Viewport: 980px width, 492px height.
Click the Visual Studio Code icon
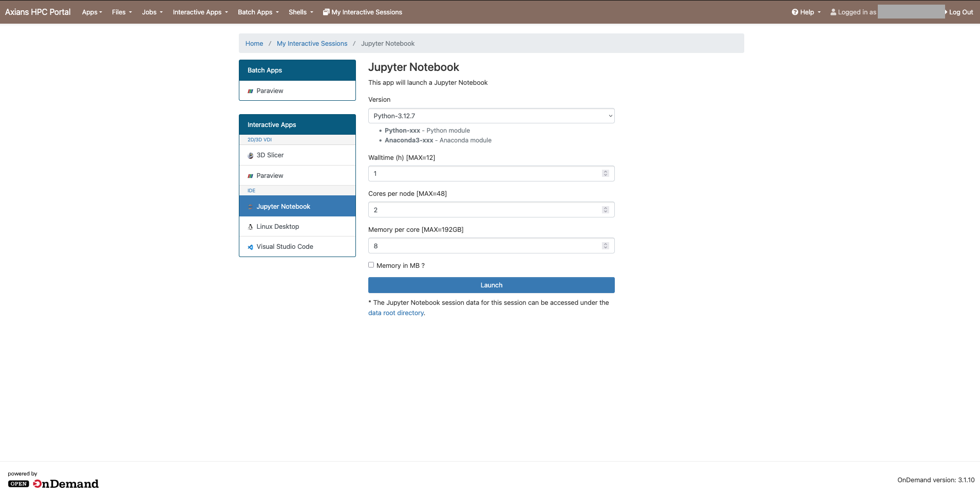[250, 247]
